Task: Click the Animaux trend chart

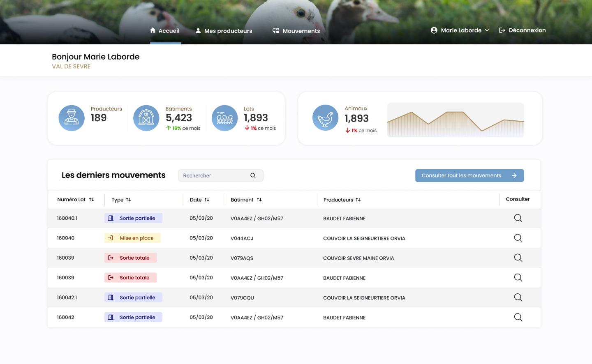Action: pos(455,120)
